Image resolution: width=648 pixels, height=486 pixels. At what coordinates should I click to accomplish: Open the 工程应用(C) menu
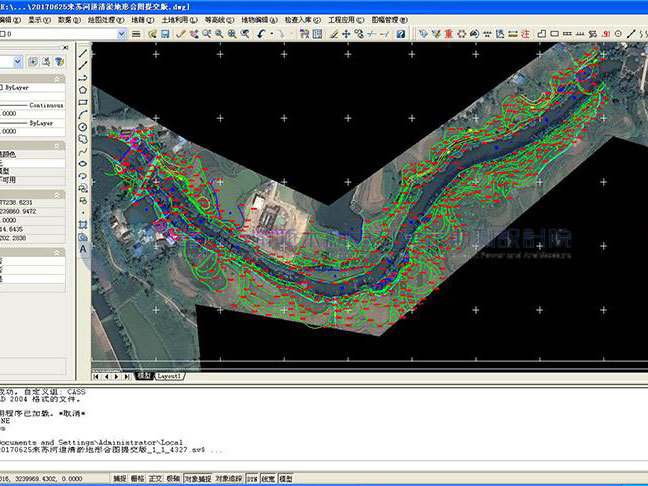[346, 19]
